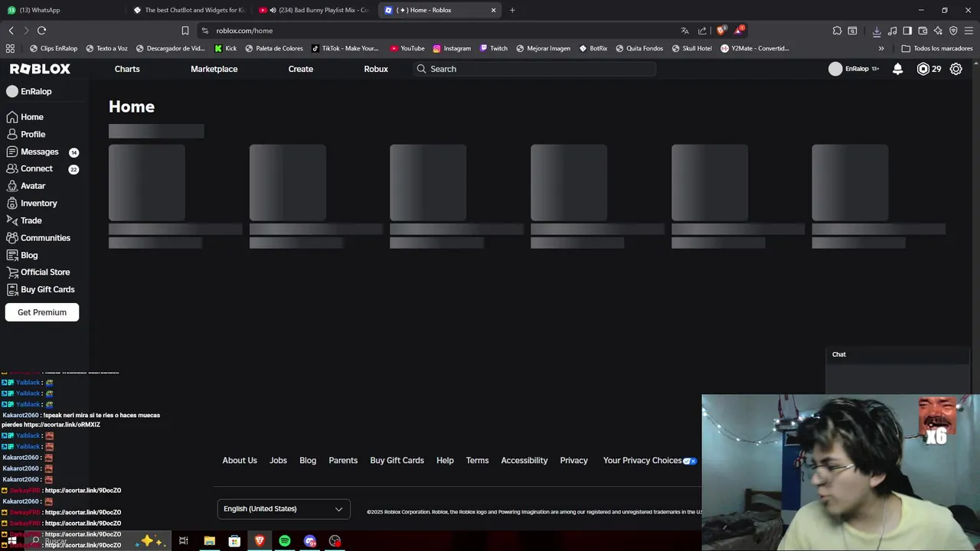
Task: Switch to the Bad Bunny Playlist Mix tab
Action: 314,10
